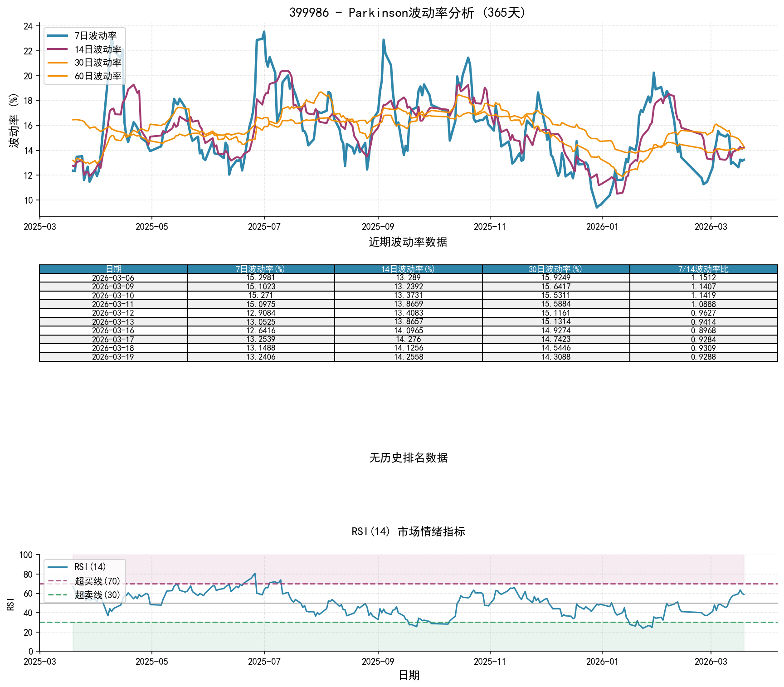Click the 超卖线(30) legend entry
Image resolution: width=784 pixels, height=687 pixels.
tap(97, 594)
